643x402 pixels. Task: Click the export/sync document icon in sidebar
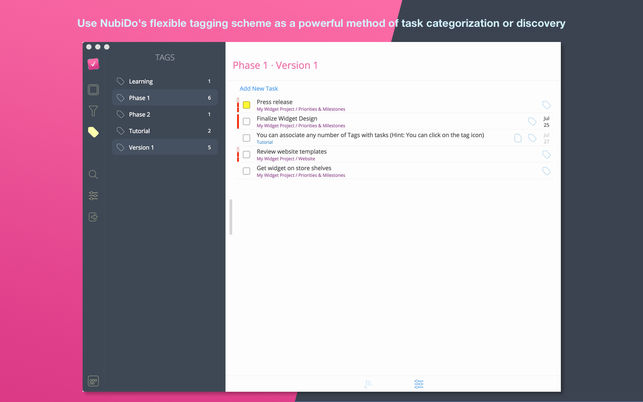93,217
